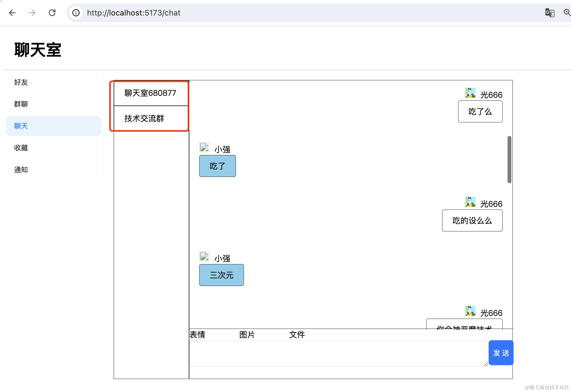Click the 文件 file upload option
This screenshot has height=392, width=571.
coord(297,335)
